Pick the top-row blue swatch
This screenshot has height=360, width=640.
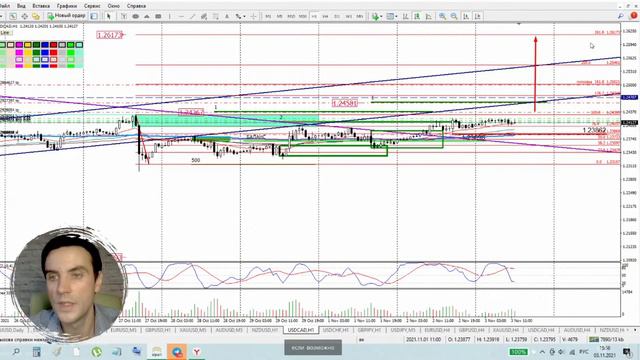45,44
